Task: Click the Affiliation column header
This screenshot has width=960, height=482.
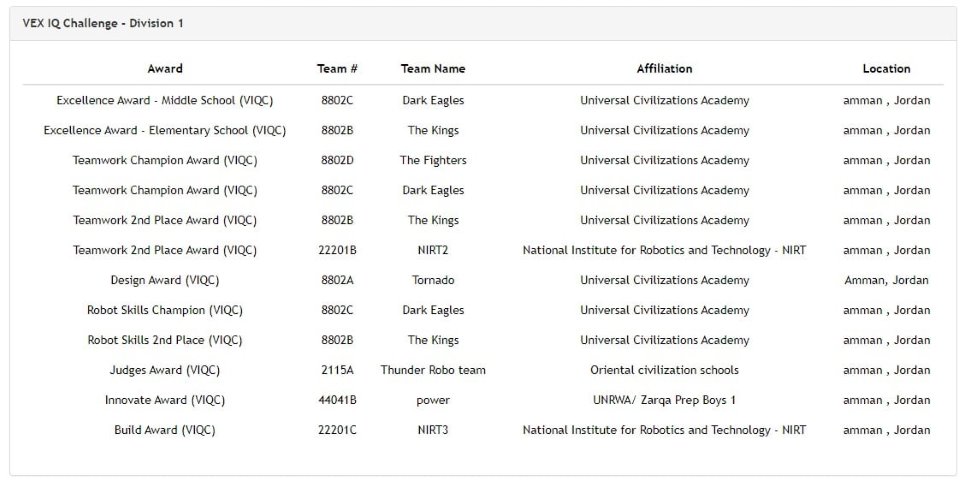Action: coord(664,69)
